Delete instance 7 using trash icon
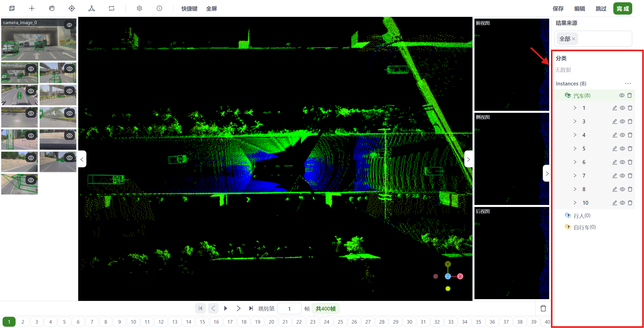644x328 pixels. coord(630,176)
